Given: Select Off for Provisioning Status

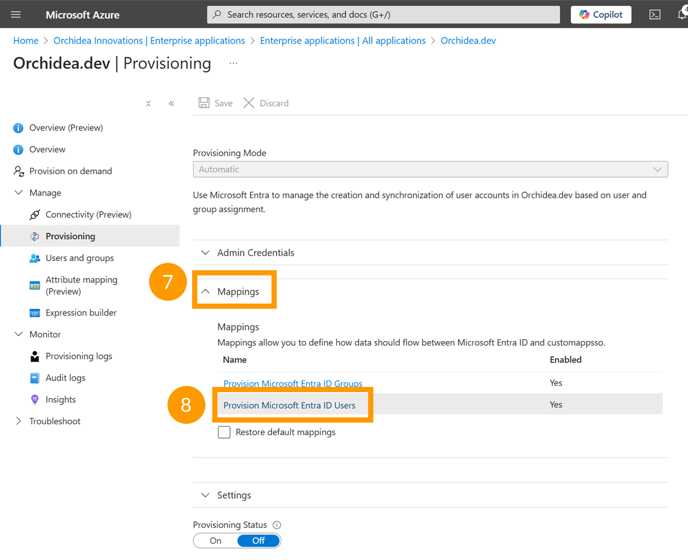Looking at the screenshot, I should tap(258, 541).
